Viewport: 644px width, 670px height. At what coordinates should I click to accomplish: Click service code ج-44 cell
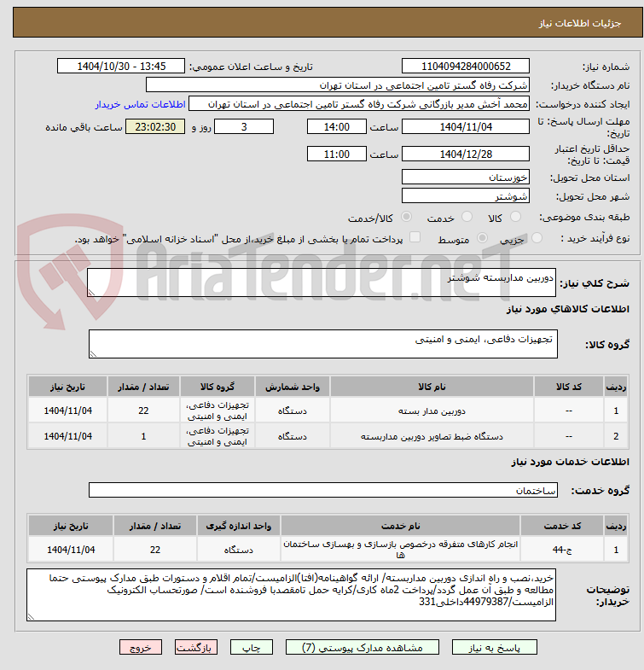tap(562, 550)
